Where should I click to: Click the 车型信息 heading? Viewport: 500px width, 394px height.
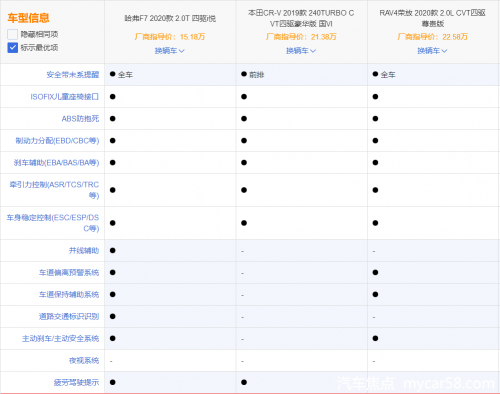click(x=28, y=18)
